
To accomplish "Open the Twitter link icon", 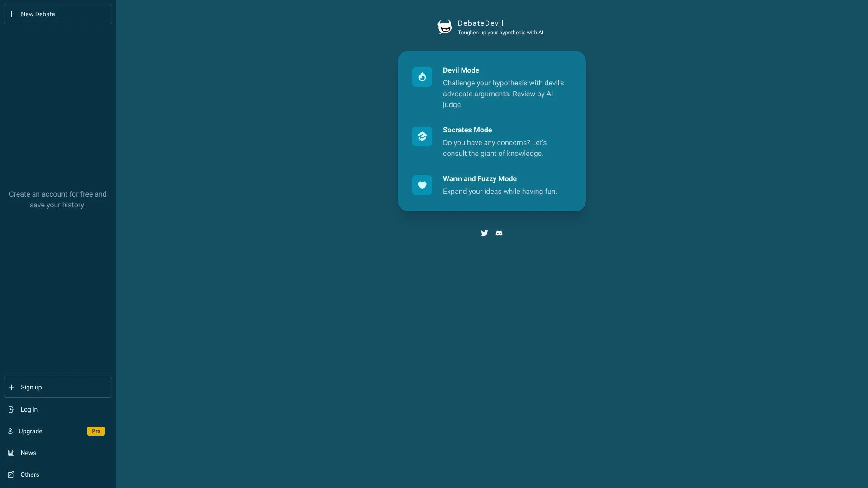I will (484, 233).
